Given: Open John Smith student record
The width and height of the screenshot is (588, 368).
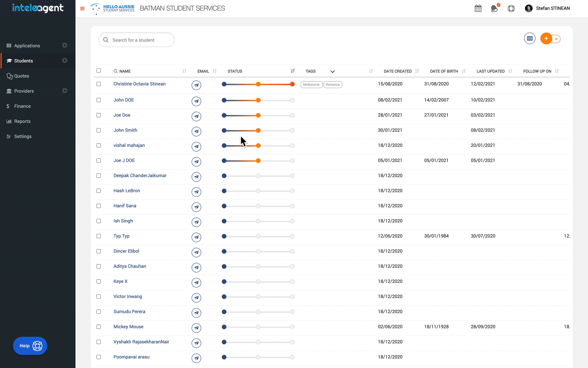Looking at the screenshot, I should coord(125,130).
